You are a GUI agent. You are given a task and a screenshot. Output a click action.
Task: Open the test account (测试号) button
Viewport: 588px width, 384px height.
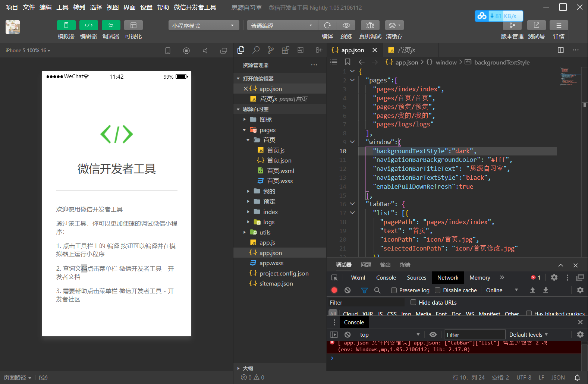click(x=537, y=25)
